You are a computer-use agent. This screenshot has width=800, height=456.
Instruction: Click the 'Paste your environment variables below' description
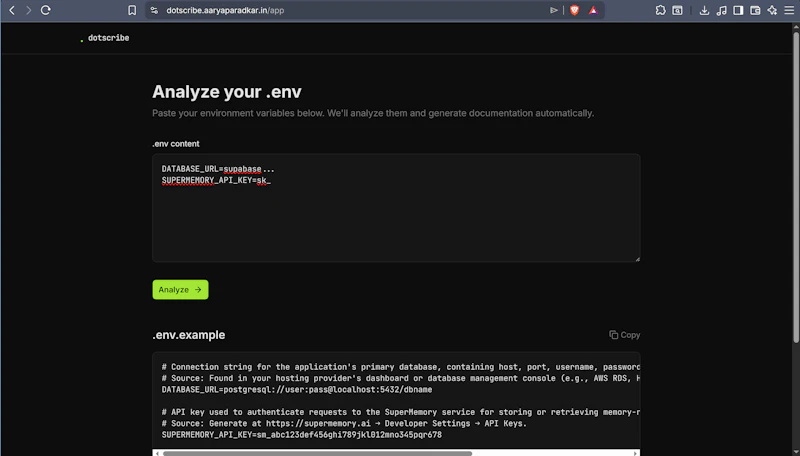373,113
